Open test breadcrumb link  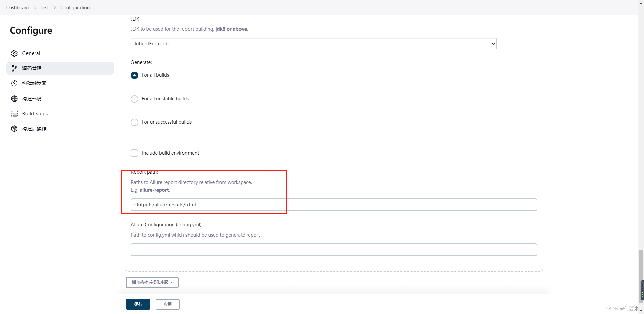45,8
